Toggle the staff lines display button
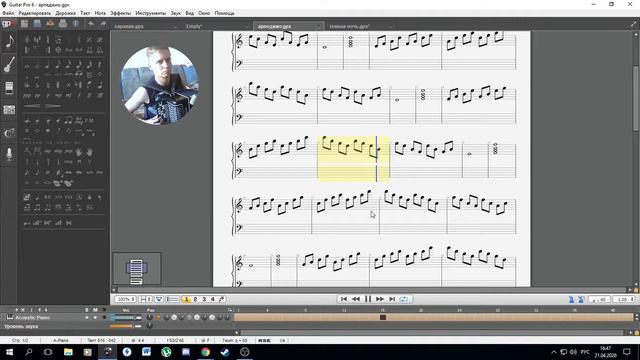 (173, 299)
